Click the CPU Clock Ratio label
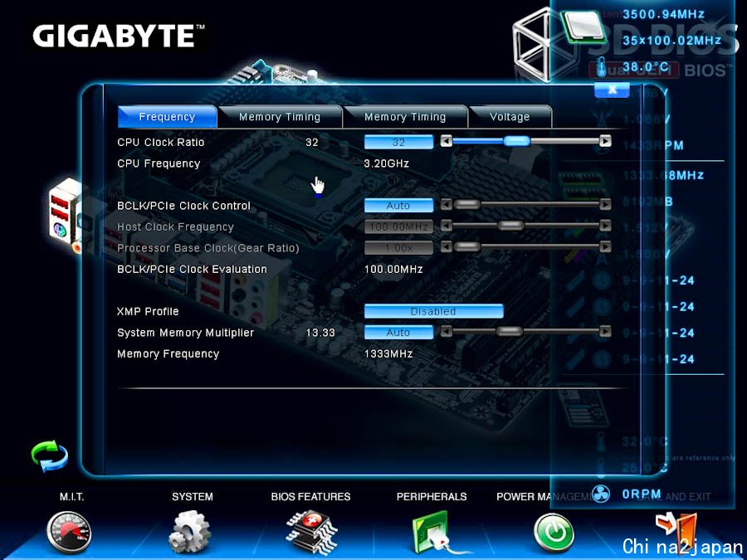 (160, 143)
